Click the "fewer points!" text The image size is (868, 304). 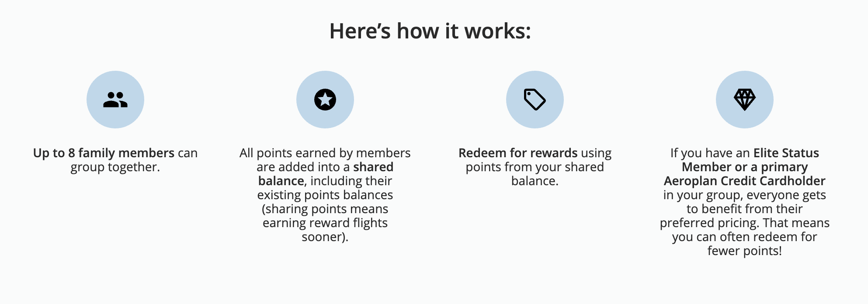pos(744,251)
